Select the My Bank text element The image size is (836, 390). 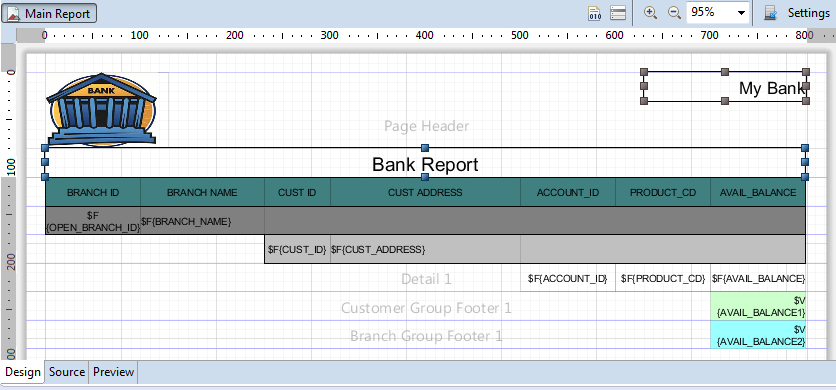pos(725,86)
